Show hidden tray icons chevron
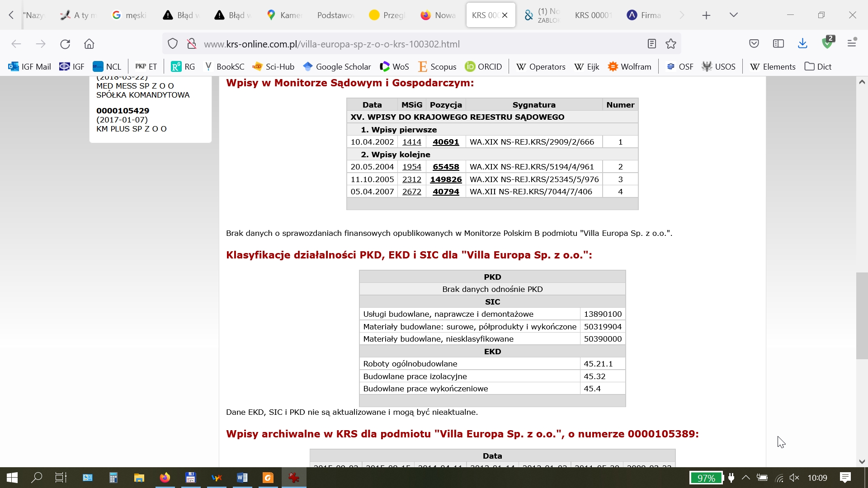The image size is (868, 488). coord(746,478)
